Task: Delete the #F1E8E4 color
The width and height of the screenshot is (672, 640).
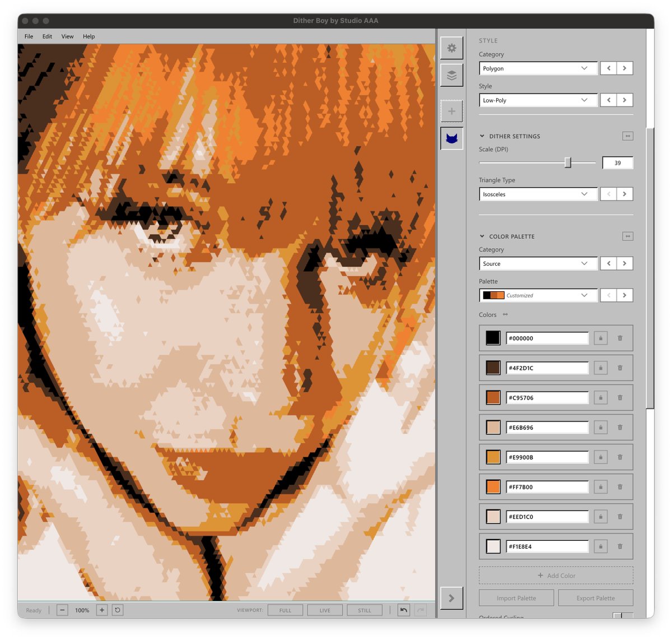Action: pos(620,546)
